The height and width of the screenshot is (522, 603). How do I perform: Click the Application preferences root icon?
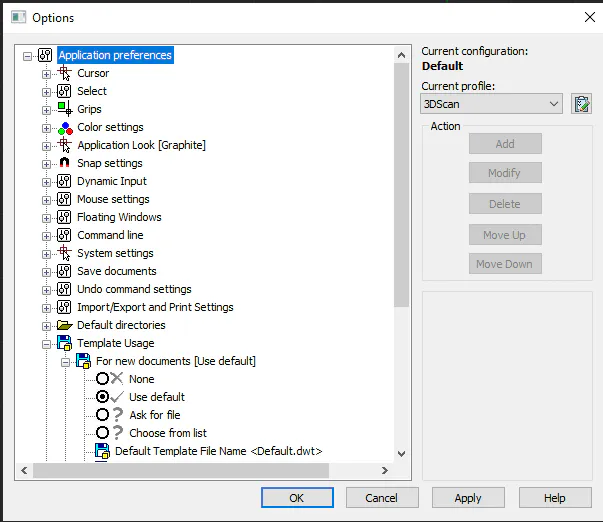coord(45,55)
